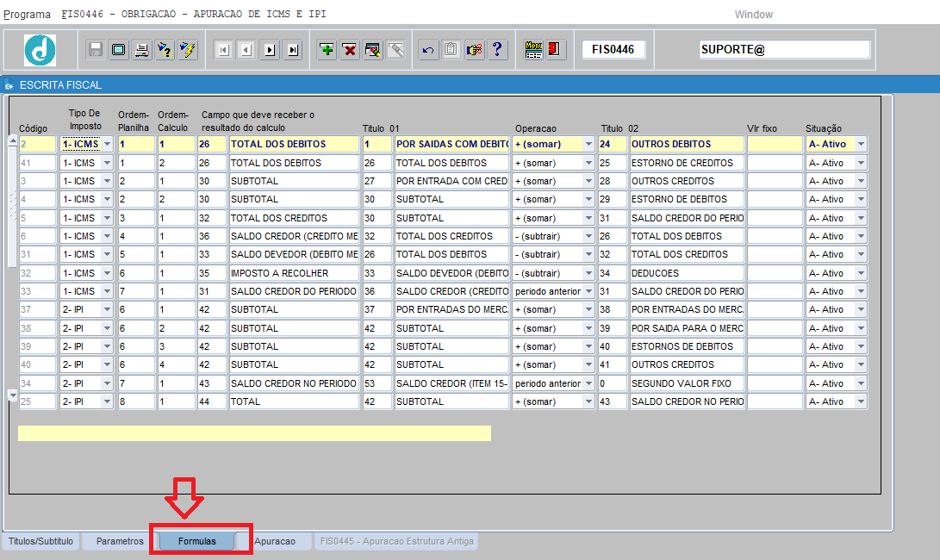Click scroll up arrow of records list

coord(13,141)
